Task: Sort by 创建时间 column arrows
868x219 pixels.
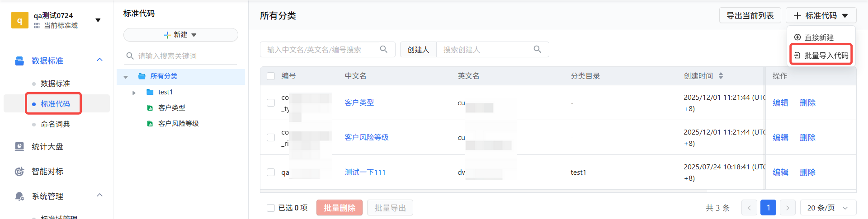Action: click(x=721, y=76)
